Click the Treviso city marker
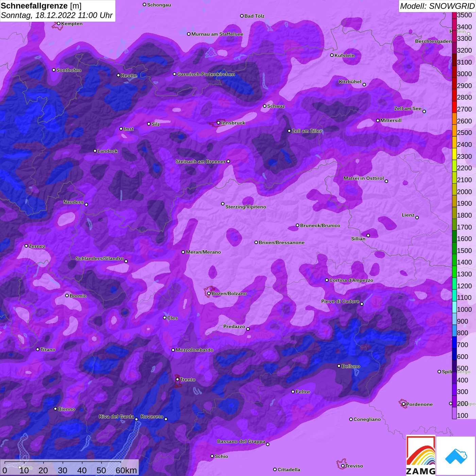This screenshot has width=476, height=476. click(x=343, y=466)
